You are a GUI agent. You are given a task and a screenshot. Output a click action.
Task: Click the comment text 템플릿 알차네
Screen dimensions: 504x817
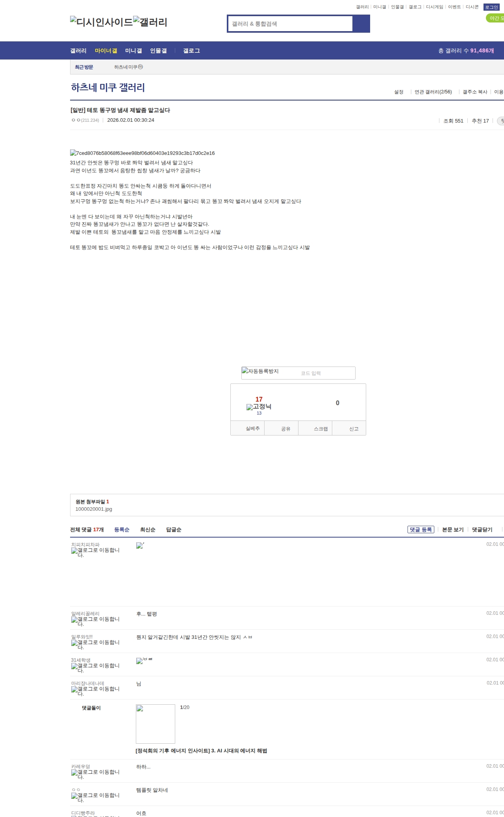pos(152,790)
